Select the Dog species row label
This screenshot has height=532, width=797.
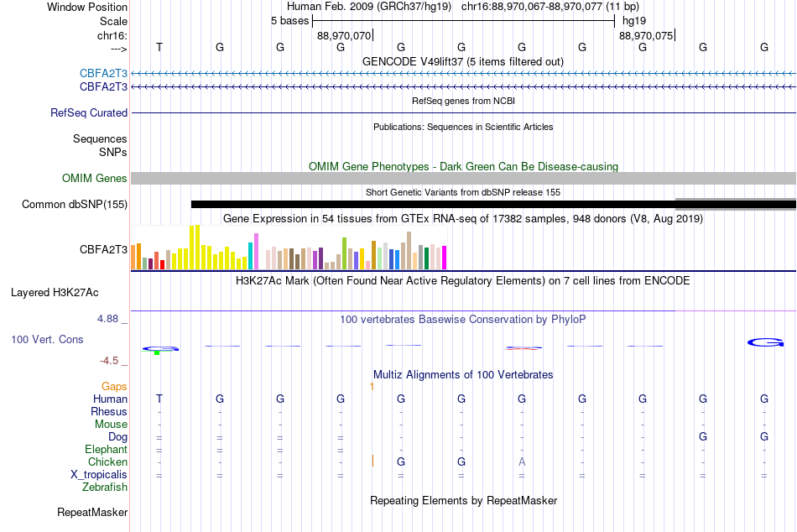[x=118, y=437]
